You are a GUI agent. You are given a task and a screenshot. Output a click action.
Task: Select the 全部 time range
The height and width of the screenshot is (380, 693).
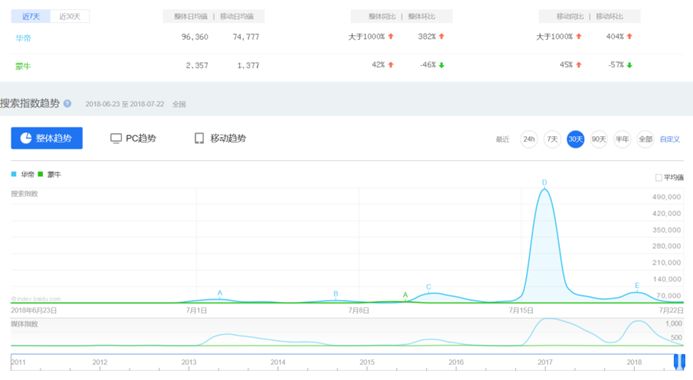645,139
